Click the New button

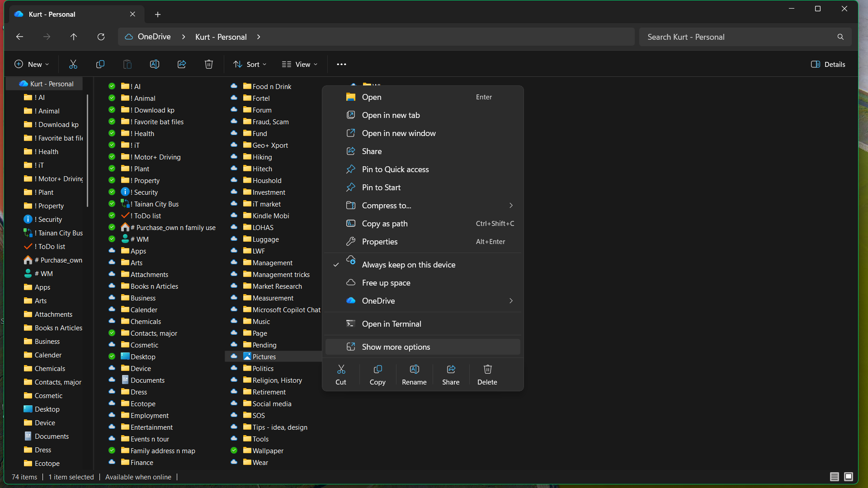click(32, 64)
